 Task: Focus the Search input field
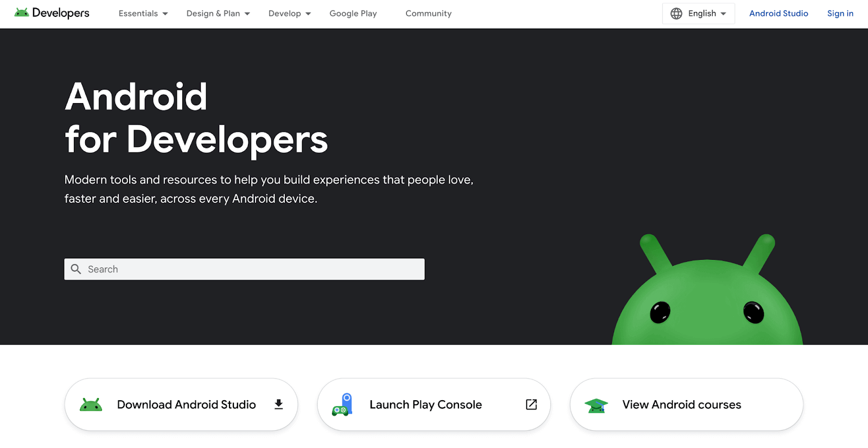tap(244, 269)
